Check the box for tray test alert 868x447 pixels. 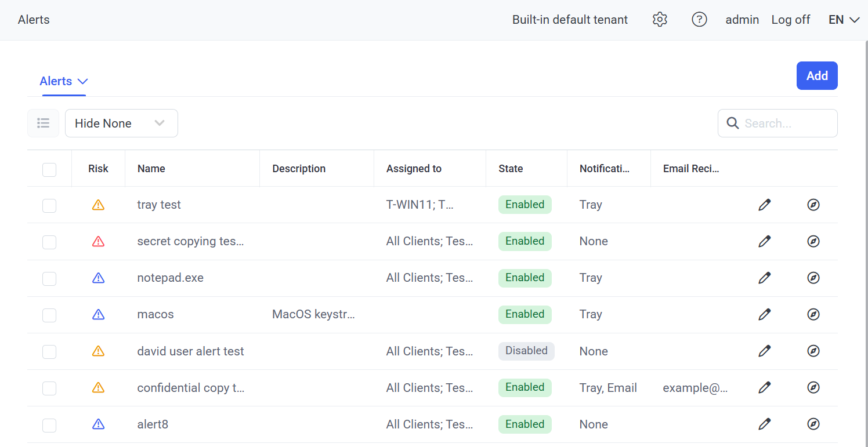49,205
